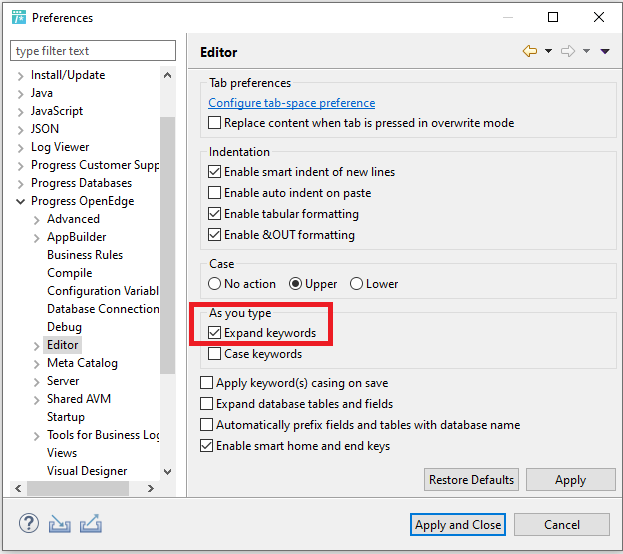Click the type filter text field
Screen dimensions: 623x554
pos(93,50)
